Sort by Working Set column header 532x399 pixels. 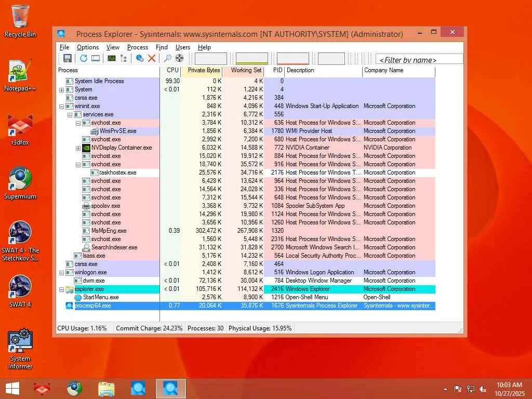(x=243, y=70)
